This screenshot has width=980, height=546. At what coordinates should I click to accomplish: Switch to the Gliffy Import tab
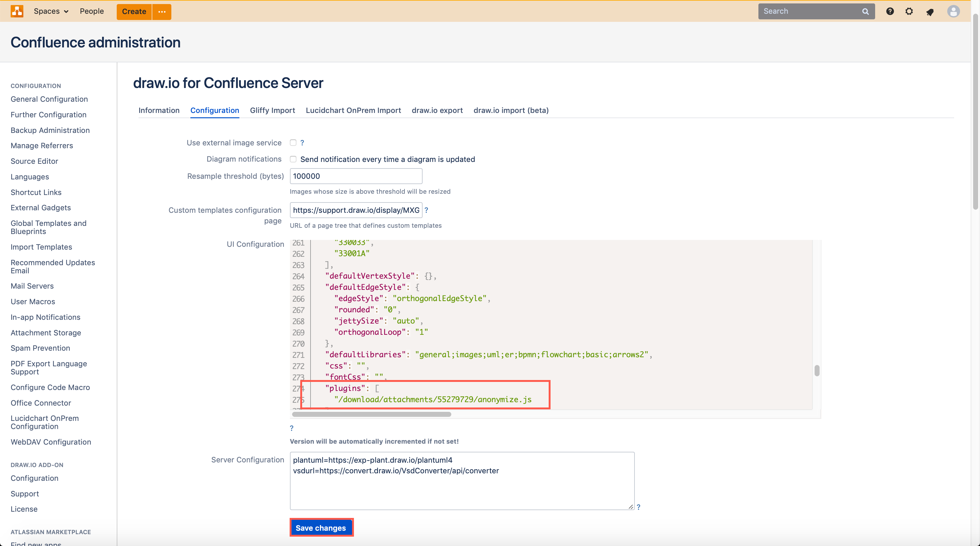coord(272,110)
